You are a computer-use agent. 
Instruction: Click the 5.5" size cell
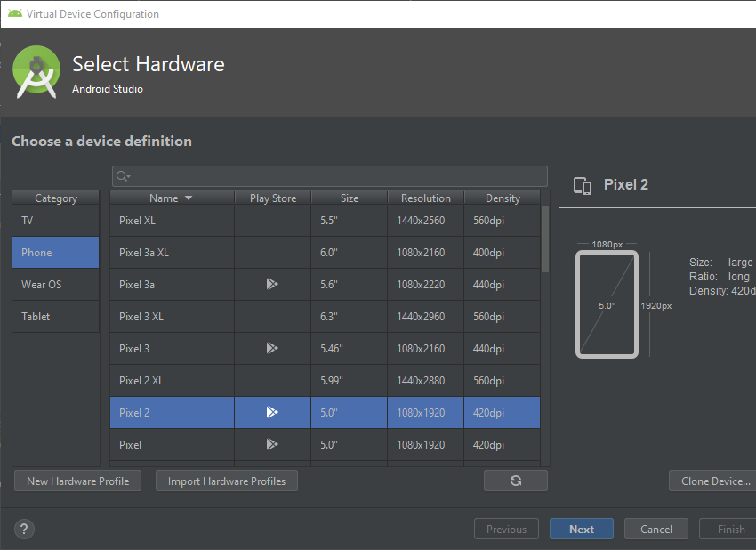pos(350,221)
